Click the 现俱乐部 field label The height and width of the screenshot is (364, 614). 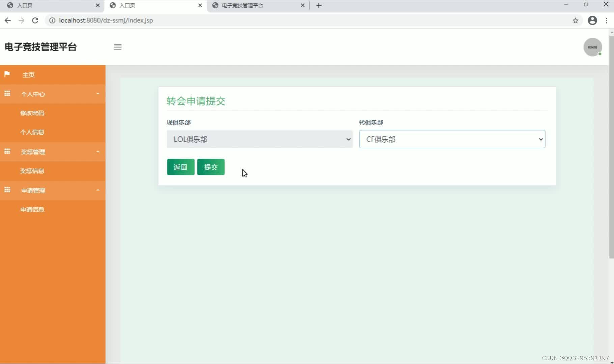pyautogui.click(x=179, y=122)
